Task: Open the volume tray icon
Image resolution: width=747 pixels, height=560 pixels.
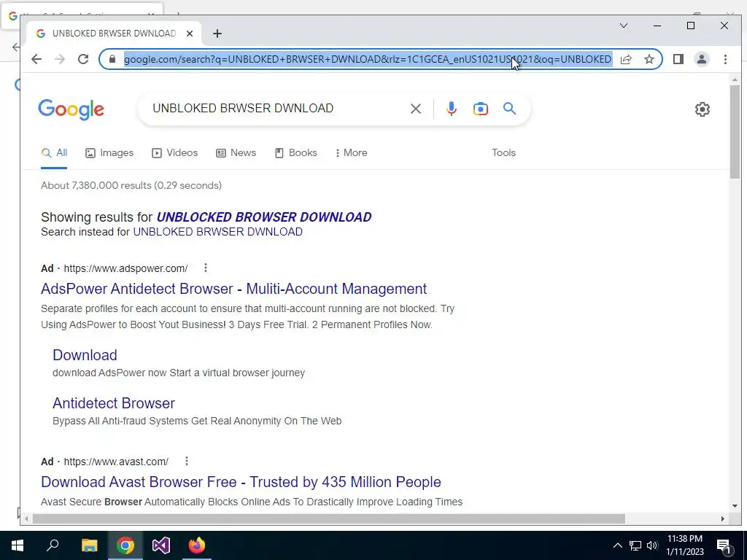Action: 652,545
